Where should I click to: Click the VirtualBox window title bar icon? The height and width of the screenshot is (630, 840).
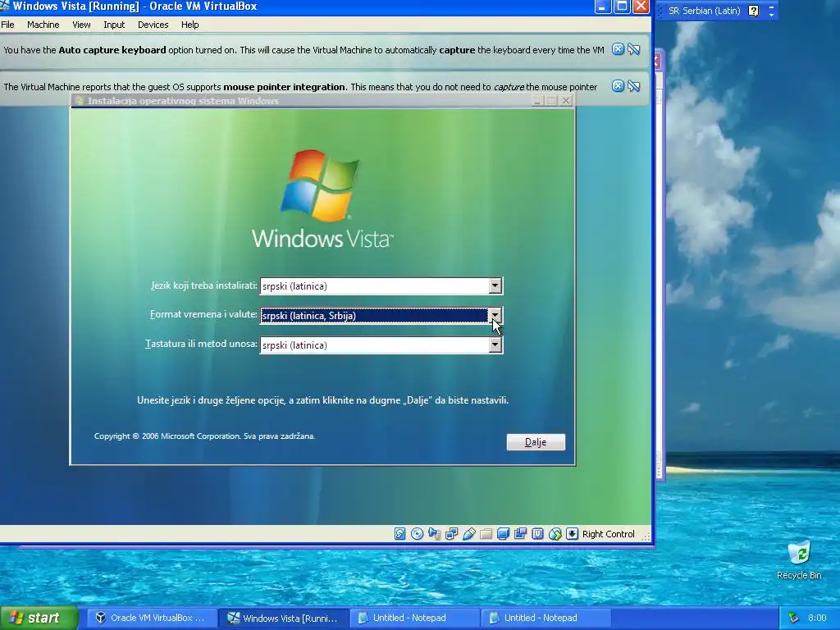5,6
